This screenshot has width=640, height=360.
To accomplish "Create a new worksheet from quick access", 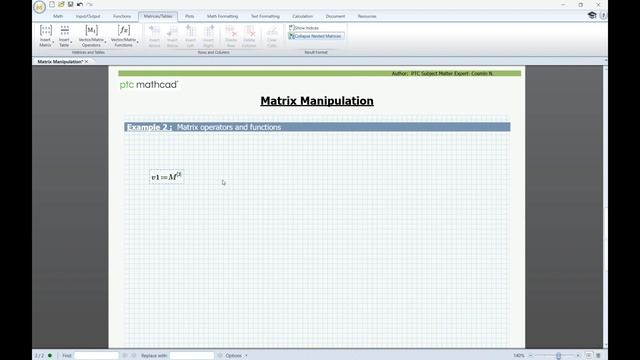I will point(52,4).
